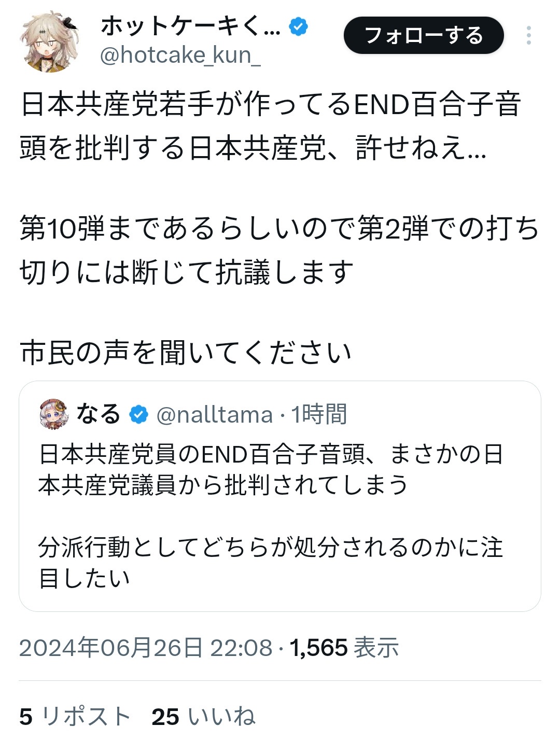Open the three-dot more options menu
The width and height of the screenshot is (560, 740).
(x=528, y=35)
